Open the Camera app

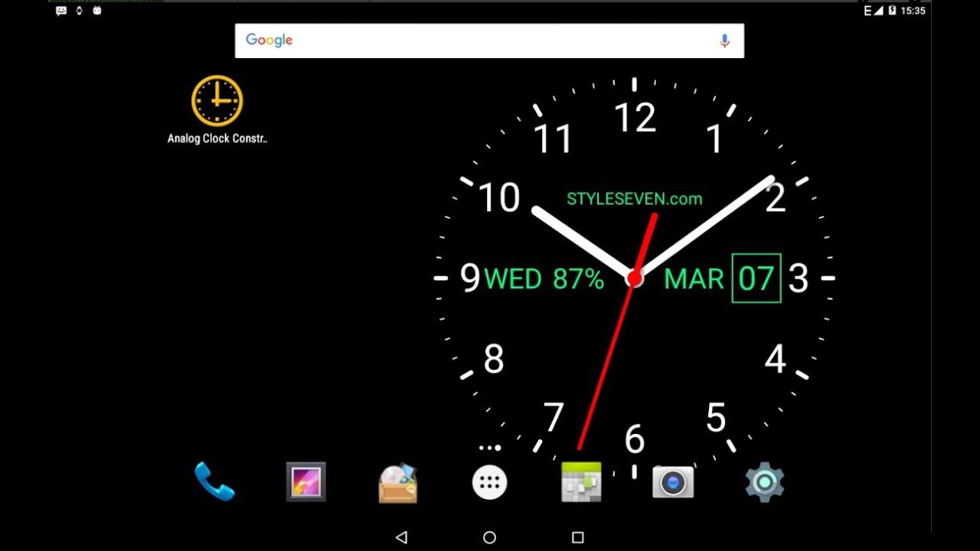click(x=672, y=482)
